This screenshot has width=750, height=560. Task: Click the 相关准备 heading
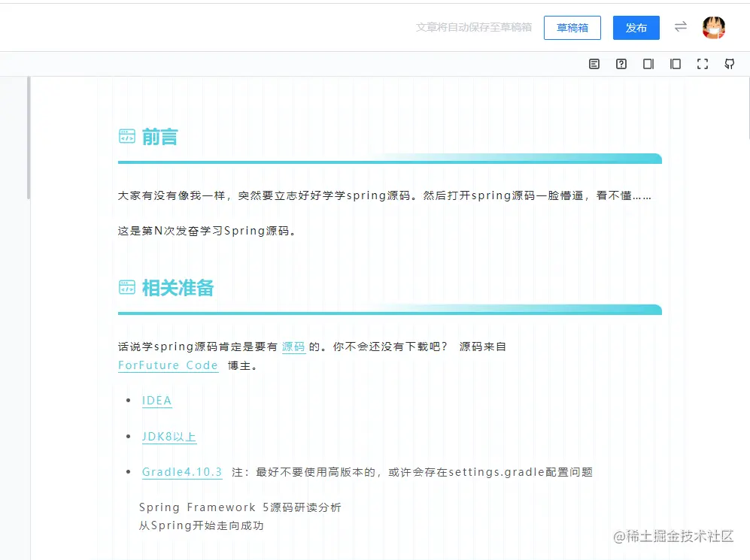(178, 288)
